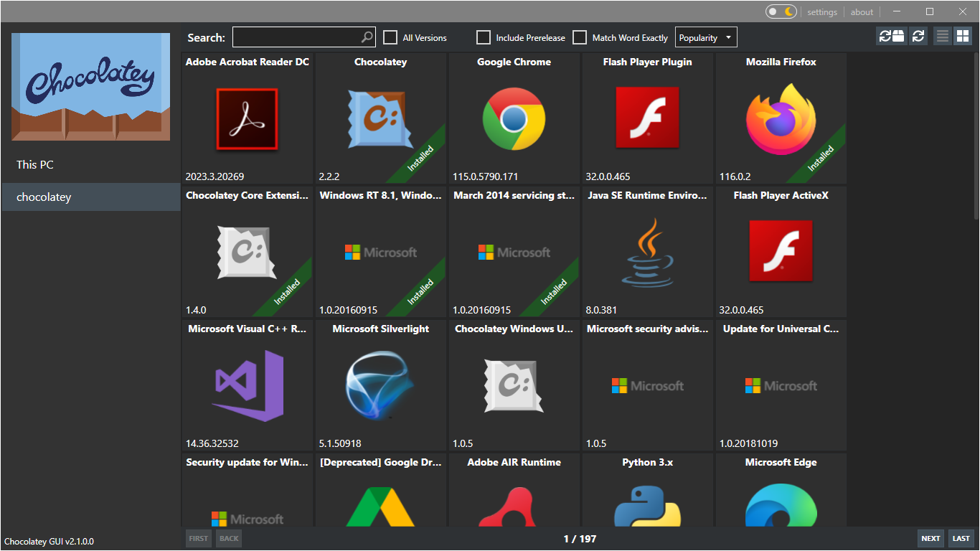Select the Chocolatey package icon
This screenshot has height=551, width=980.
click(x=380, y=119)
